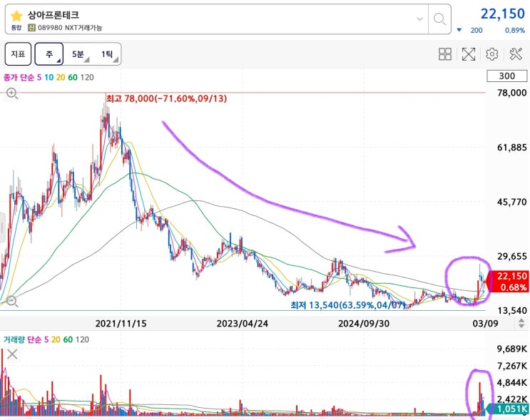Viewport: 530px width, 420px height.
Task: Open the left side panel handle
Action: click(x=2, y=227)
